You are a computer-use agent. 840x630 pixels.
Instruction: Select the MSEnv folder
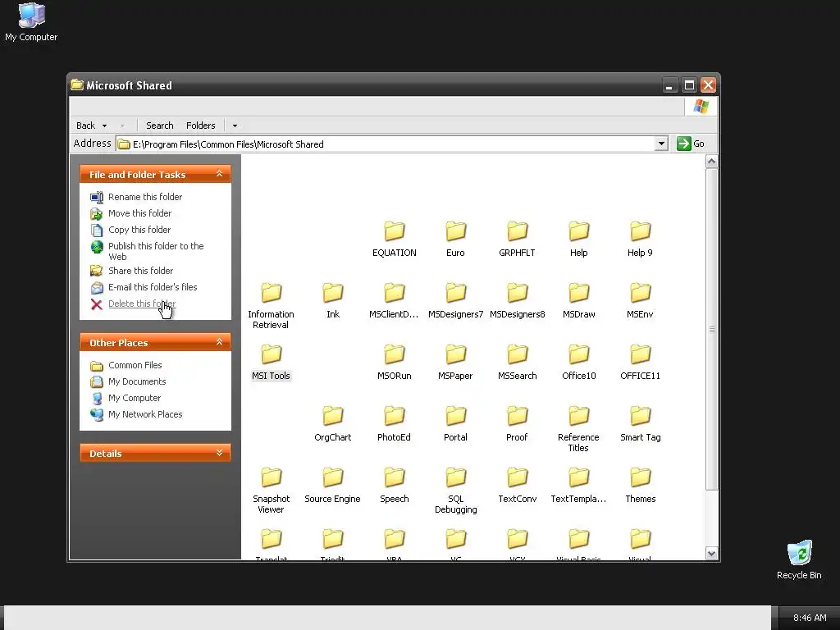click(640, 300)
